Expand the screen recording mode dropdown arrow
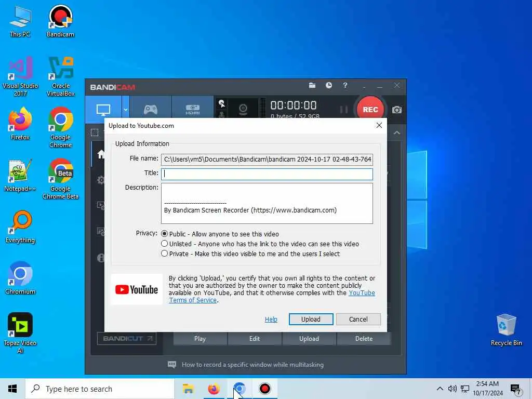This screenshot has width=532, height=399. 126,110
